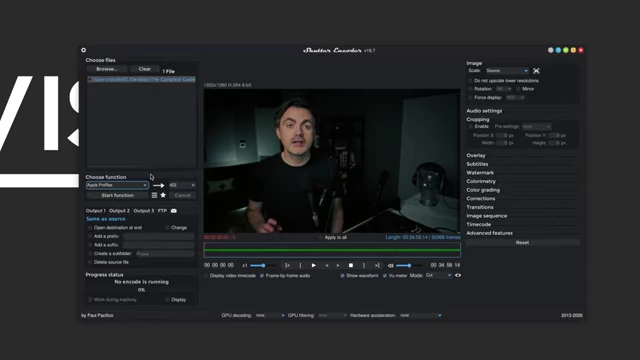Screen dimensions: 640x360
Task: Click the waveform timeline bar
Action: [x=332, y=250]
